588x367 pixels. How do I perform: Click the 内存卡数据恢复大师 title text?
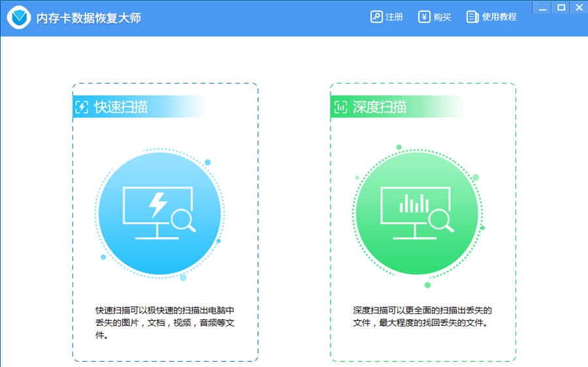click(x=88, y=18)
